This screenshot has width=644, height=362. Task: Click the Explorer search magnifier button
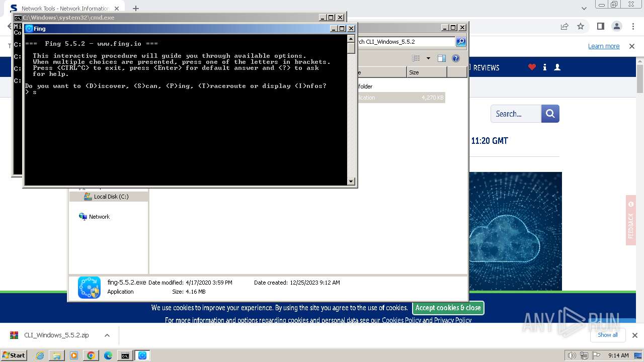(x=460, y=42)
